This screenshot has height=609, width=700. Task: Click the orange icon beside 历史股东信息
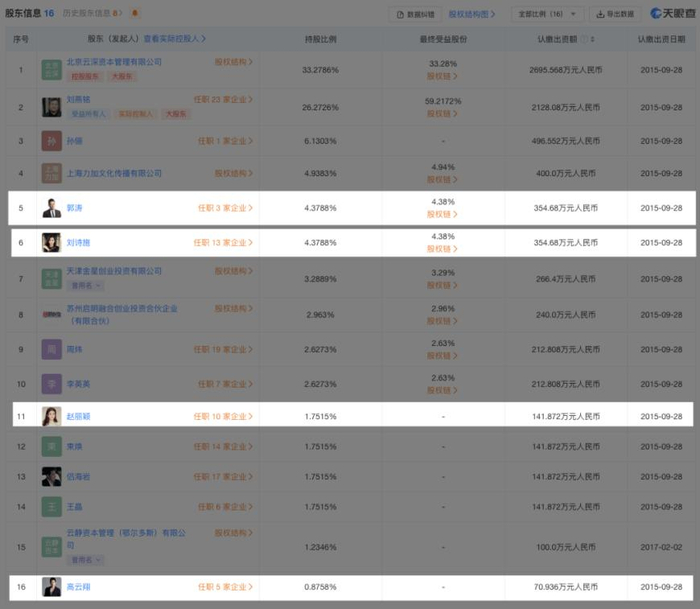click(135, 13)
